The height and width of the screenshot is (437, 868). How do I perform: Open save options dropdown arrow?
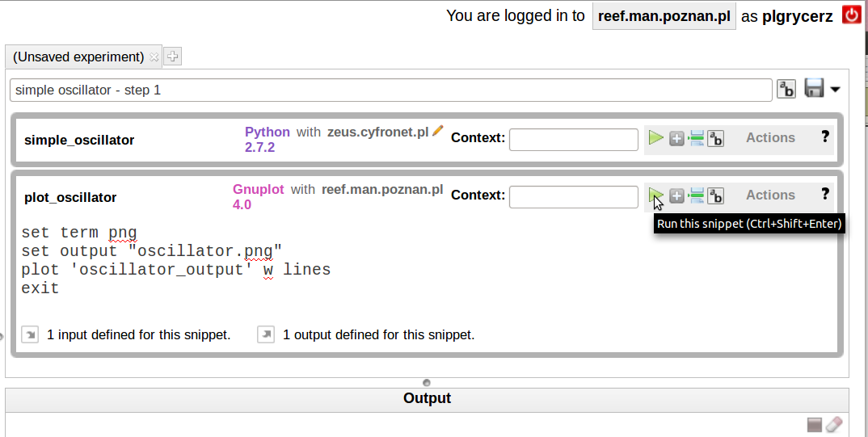tap(835, 89)
